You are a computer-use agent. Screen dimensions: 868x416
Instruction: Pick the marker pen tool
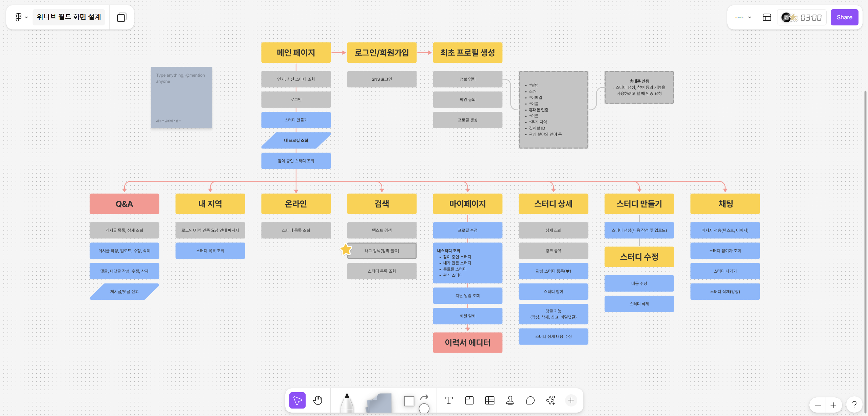347,403
